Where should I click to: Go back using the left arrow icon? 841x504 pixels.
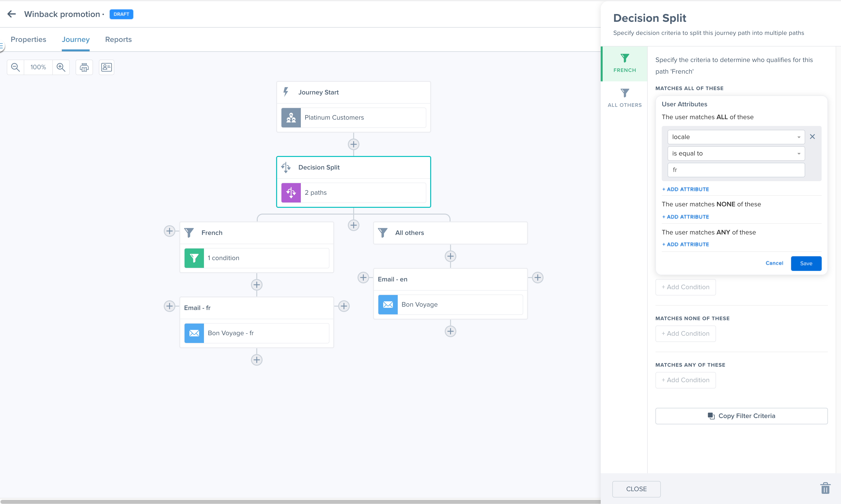coord(12,14)
